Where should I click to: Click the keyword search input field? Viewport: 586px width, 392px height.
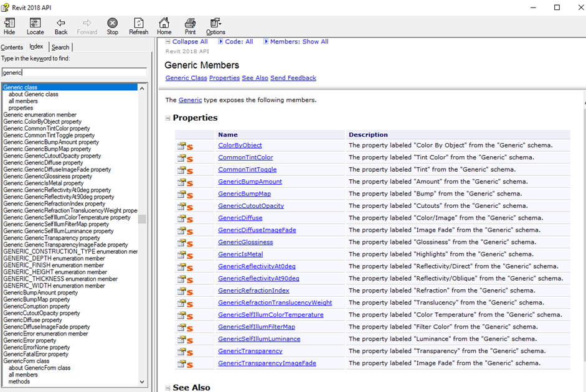coord(73,72)
